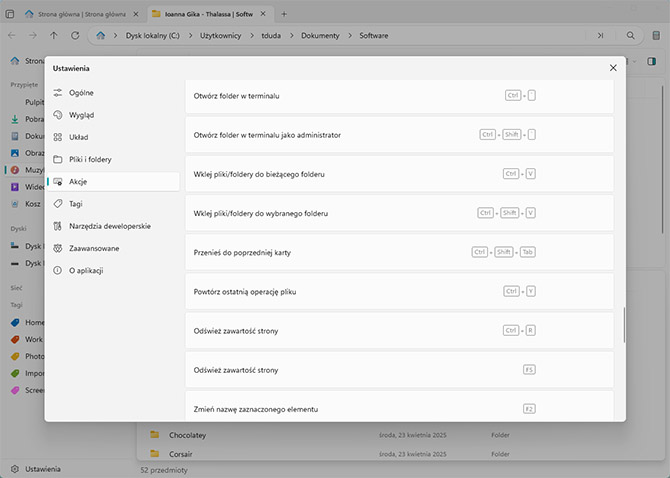Navigate up one folder level
670x478 pixels.
[x=54, y=35]
